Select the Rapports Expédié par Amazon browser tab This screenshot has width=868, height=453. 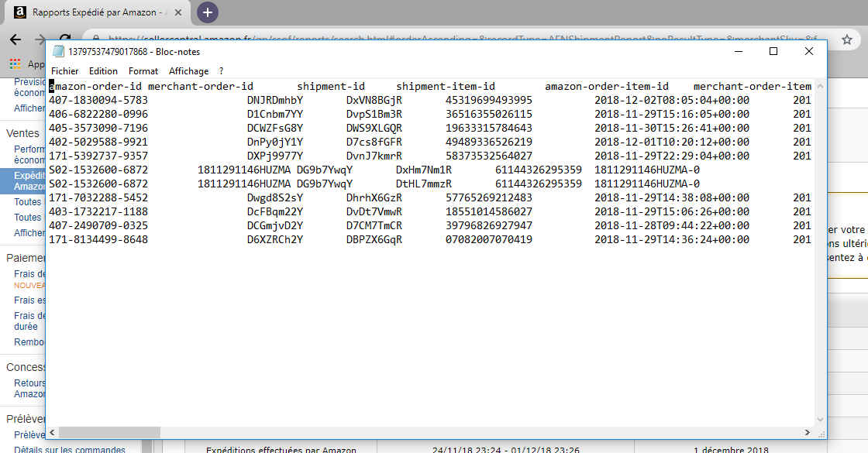click(x=98, y=12)
